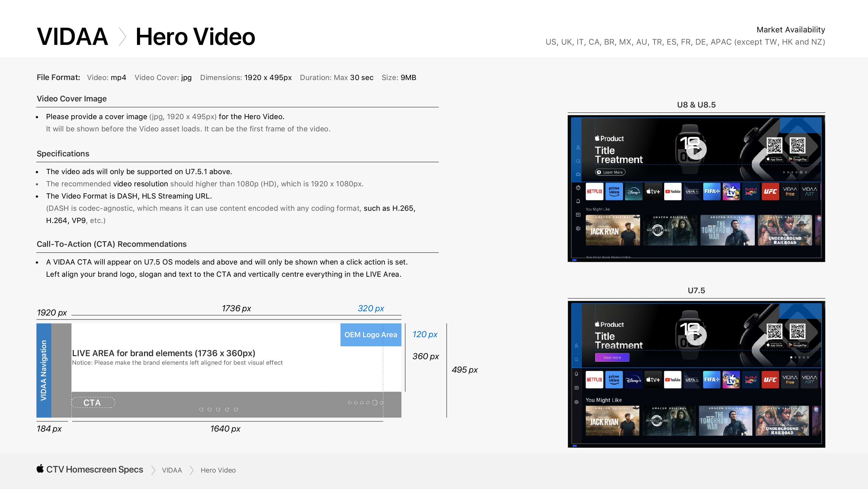Click App Store badge in U8 hero banner
Screen dimensions: 868x489
(775, 159)
